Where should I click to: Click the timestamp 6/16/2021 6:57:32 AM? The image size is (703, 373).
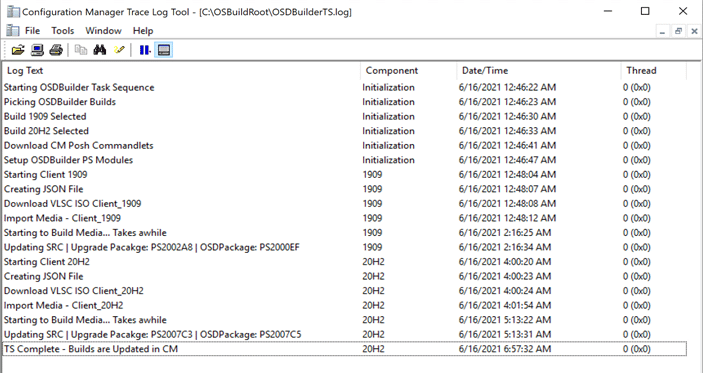point(505,349)
